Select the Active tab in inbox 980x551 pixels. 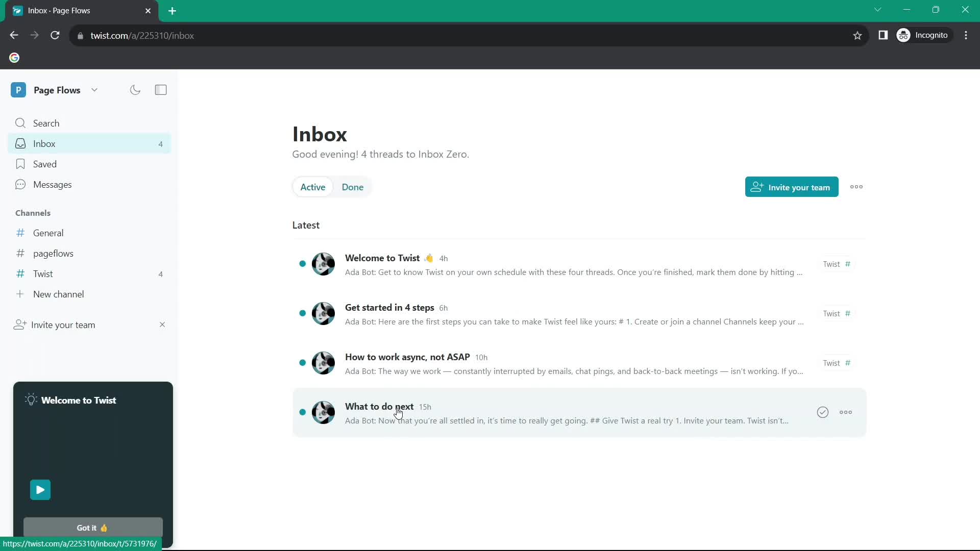[x=313, y=187]
